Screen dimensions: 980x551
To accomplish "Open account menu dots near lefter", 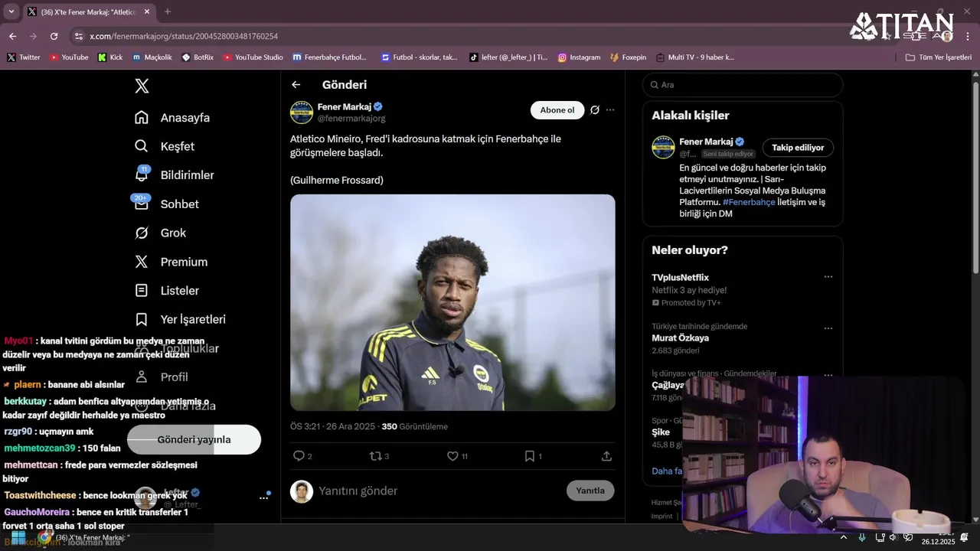I will 263,497.
